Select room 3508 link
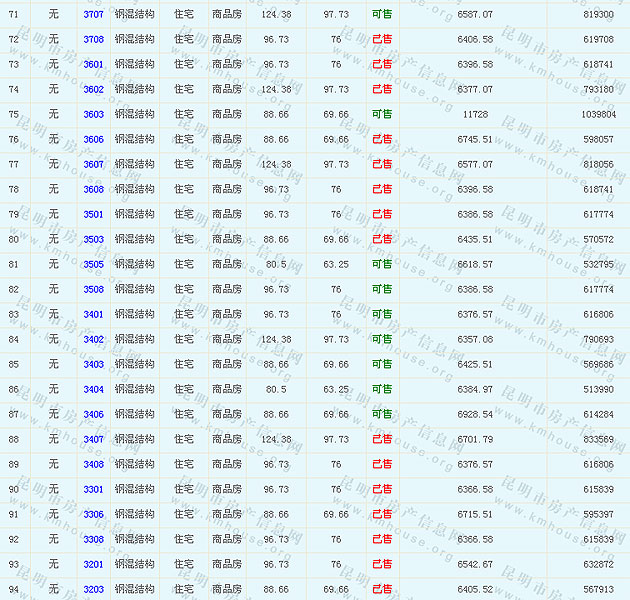630x600 pixels. pyautogui.click(x=93, y=290)
